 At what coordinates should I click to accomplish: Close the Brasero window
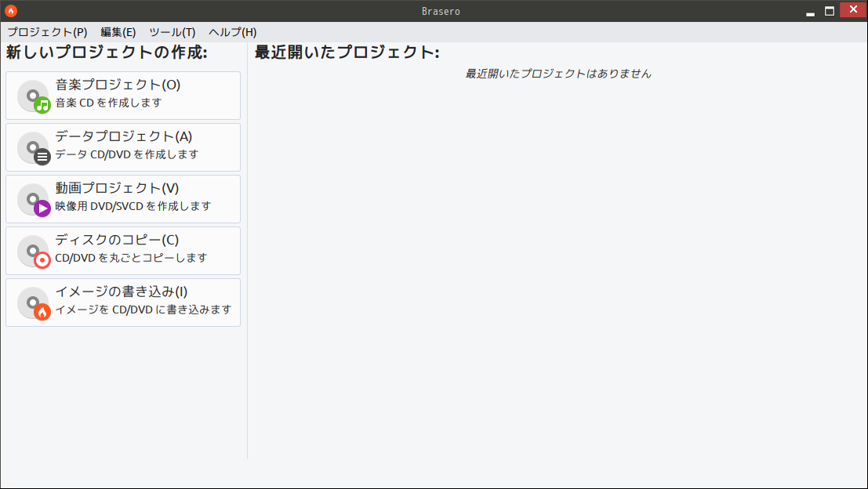pyautogui.click(x=853, y=10)
